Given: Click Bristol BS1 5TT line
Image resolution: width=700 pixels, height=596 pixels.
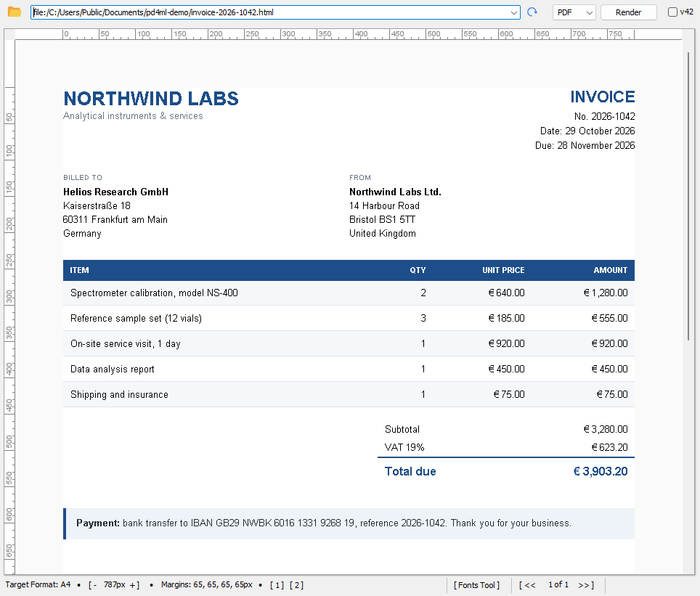Looking at the screenshot, I should 382,220.
